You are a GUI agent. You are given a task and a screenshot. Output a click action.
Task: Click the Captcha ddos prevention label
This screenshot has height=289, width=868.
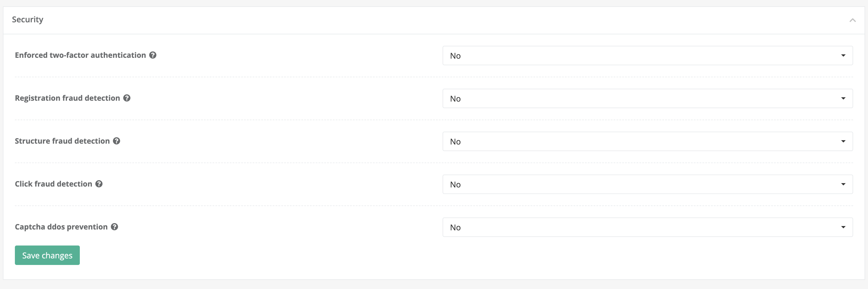pos(61,227)
